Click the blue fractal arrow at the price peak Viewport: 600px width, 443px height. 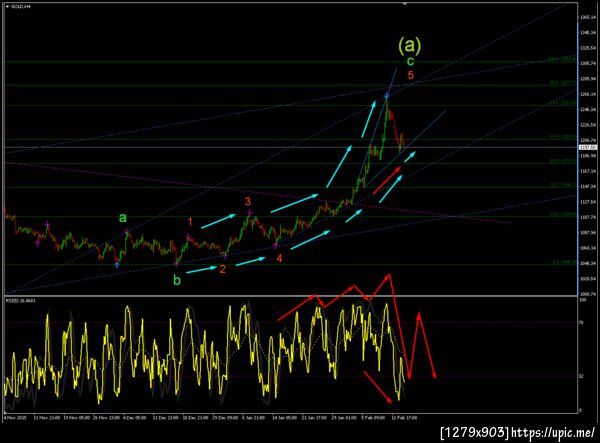point(387,96)
